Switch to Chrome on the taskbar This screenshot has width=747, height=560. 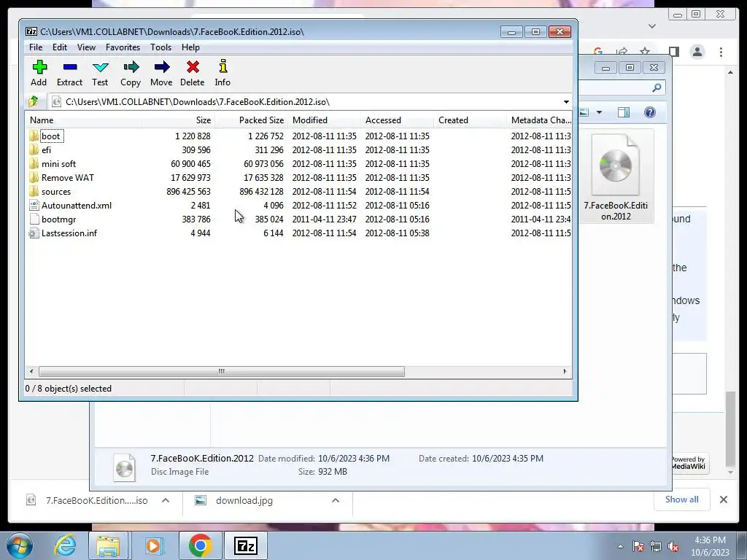[x=200, y=545]
